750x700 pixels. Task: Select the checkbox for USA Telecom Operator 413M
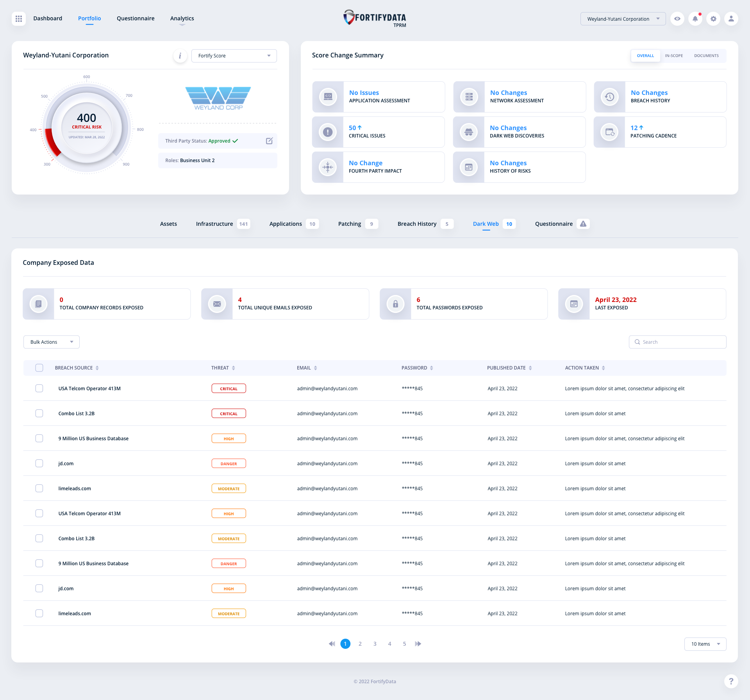pyautogui.click(x=39, y=388)
